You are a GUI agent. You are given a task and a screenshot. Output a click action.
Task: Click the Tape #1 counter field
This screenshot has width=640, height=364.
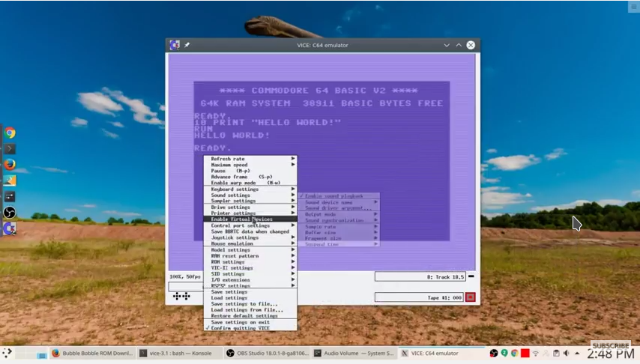pyautogui.click(x=419, y=297)
